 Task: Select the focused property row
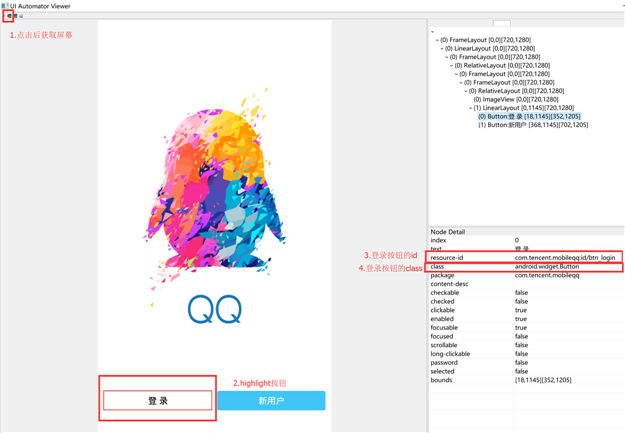pyautogui.click(x=526, y=337)
